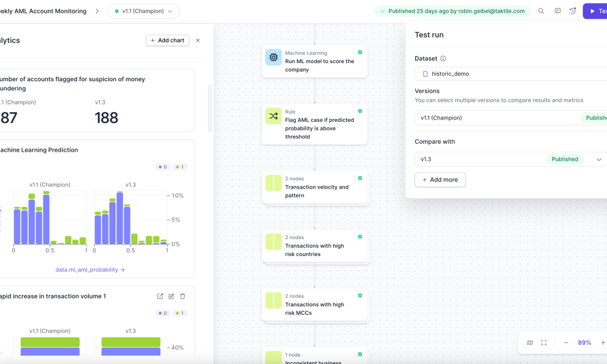Open the Versions v1.1 (Champion) selector
The height and width of the screenshot is (364, 607).
click(510, 118)
